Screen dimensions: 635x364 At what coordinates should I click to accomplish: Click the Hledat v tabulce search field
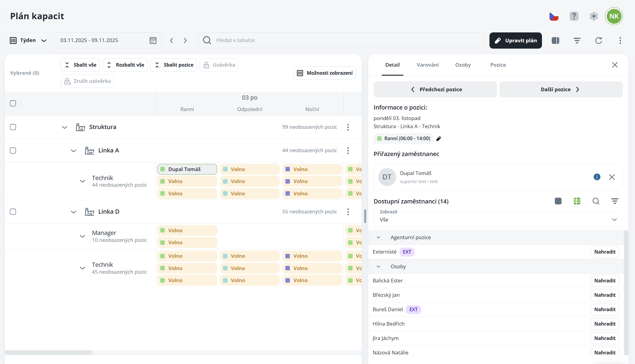coord(341,40)
